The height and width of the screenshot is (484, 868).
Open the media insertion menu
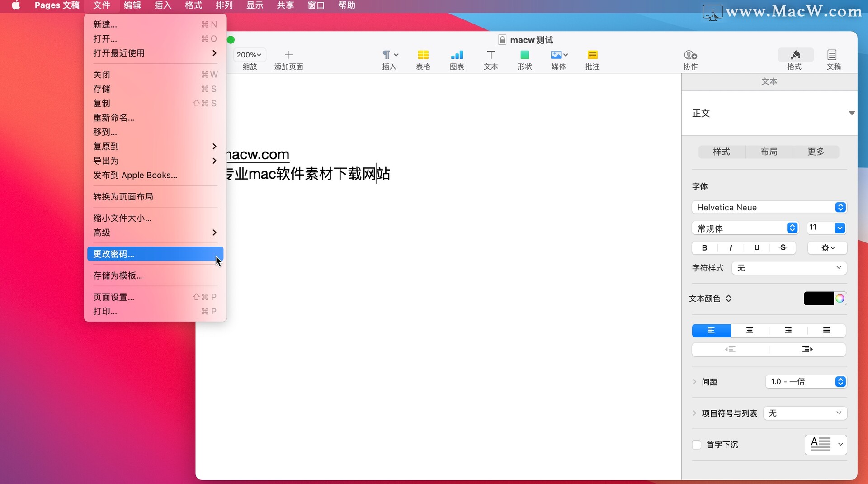coord(558,59)
